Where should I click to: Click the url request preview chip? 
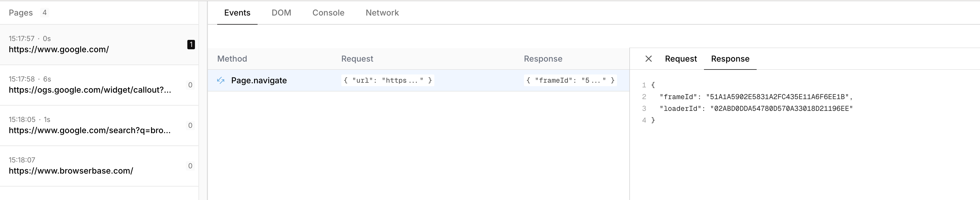click(x=388, y=80)
